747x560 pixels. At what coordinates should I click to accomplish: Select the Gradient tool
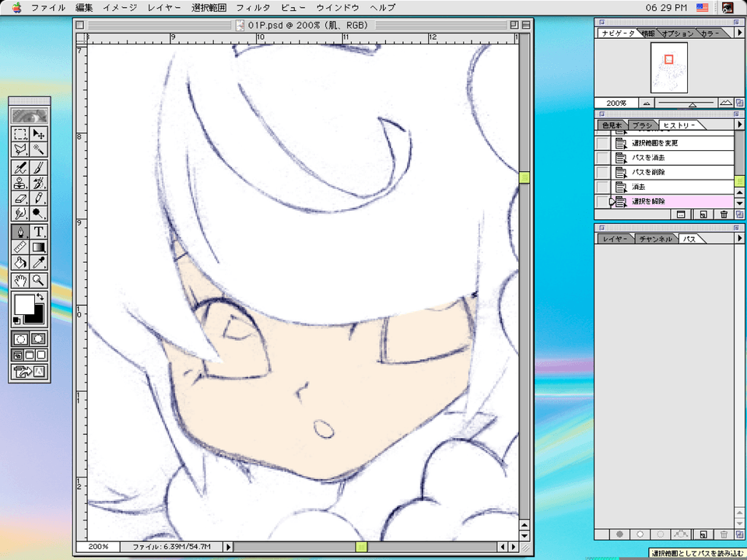[x=37, y=247]
